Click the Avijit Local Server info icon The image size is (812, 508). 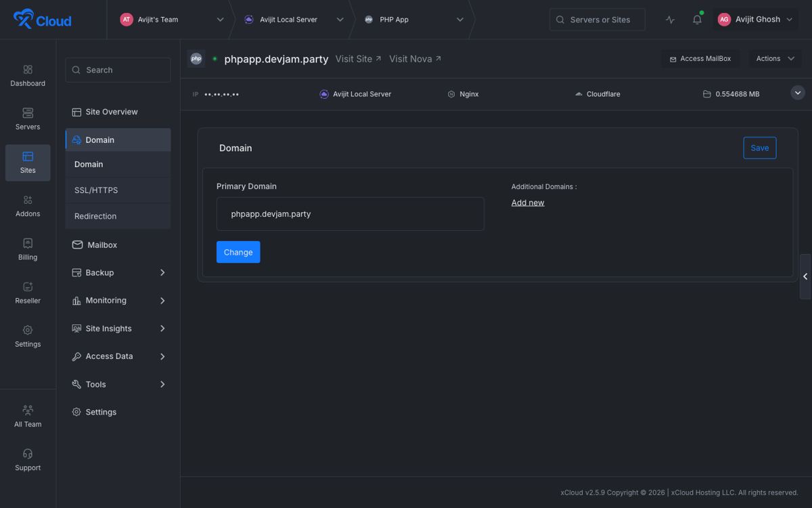coord(324,94)
